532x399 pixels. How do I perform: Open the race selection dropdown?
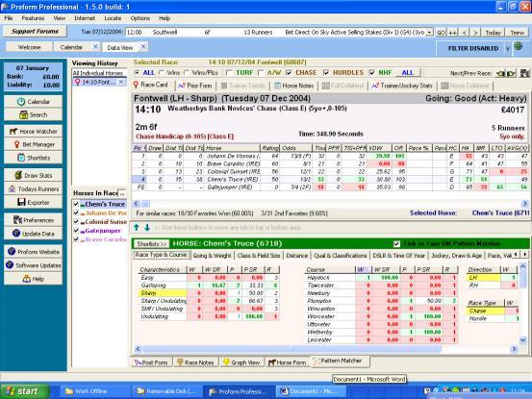tap(429, 32)
